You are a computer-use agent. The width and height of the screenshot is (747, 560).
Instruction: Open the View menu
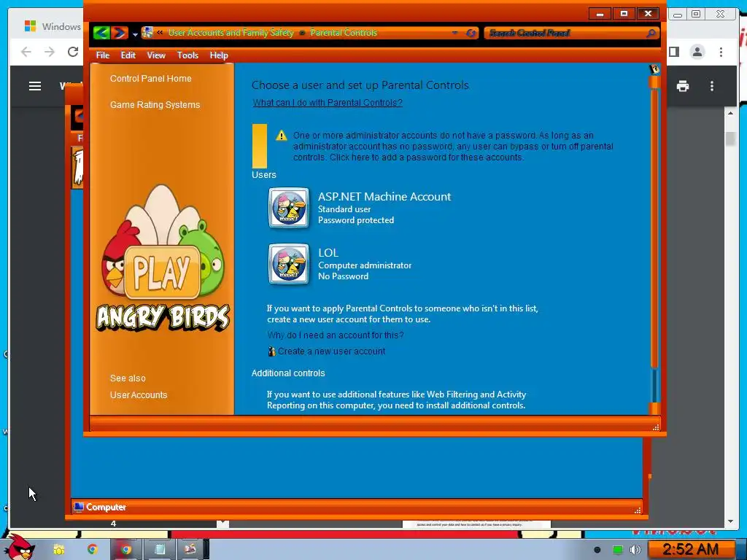156,55
